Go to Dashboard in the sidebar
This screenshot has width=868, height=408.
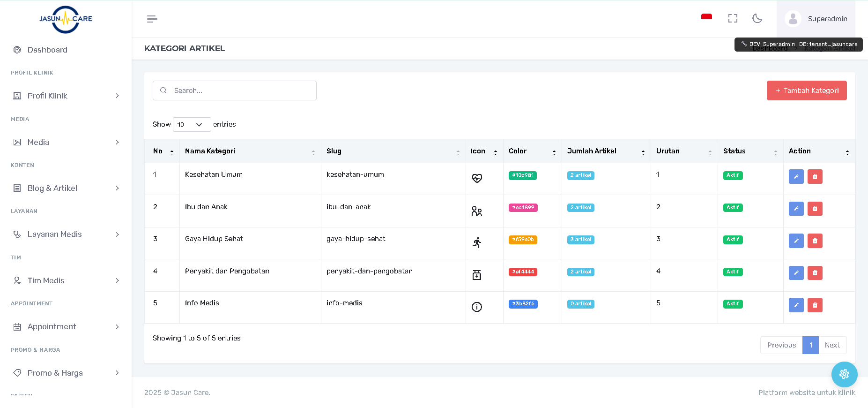tap(47, 50)
